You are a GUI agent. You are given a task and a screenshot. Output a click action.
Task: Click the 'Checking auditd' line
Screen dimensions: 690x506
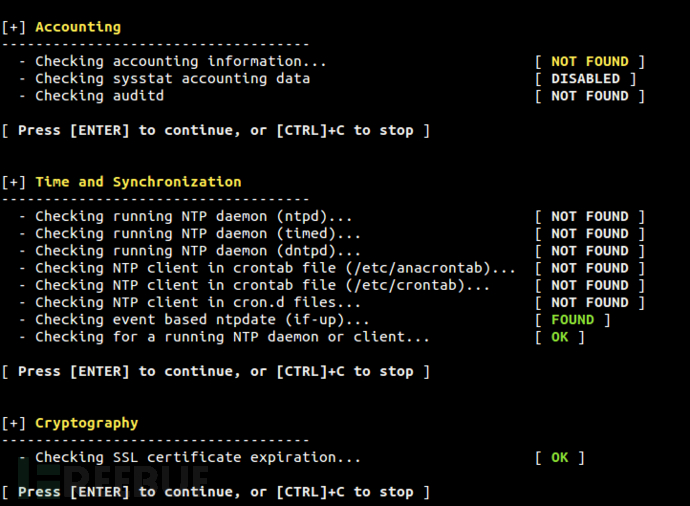pyautogui.click(x=99, y=96)
